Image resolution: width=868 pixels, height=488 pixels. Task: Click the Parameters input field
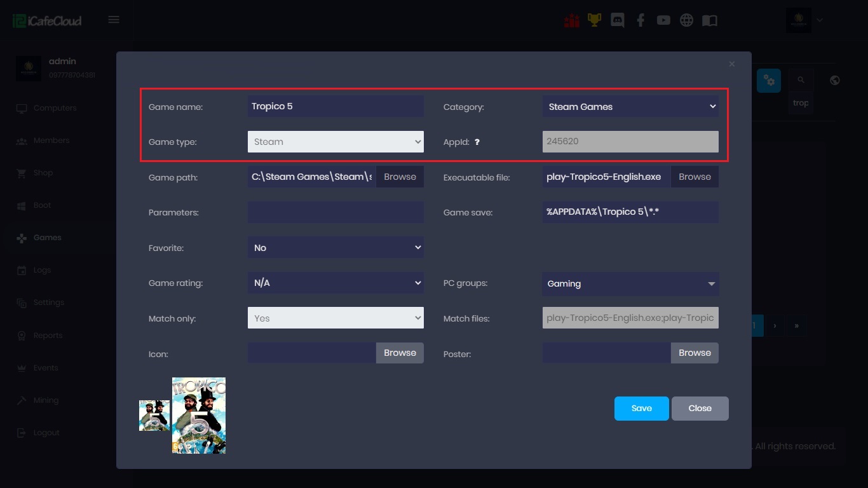(336, 212)
